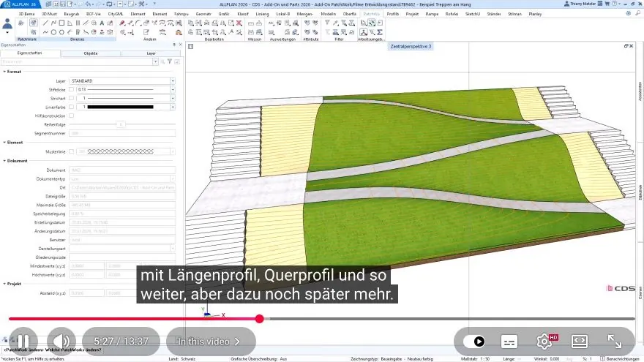The width and height of the screenshot is (644, 362).
Task: Toggle the Stiftdicke checkbox
Action: 72,89
